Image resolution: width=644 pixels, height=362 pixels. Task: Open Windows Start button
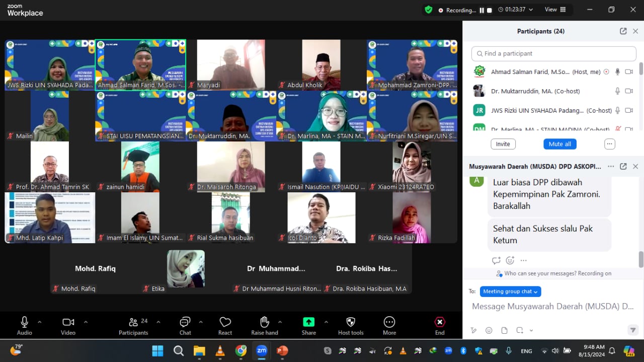coord(157,350)
